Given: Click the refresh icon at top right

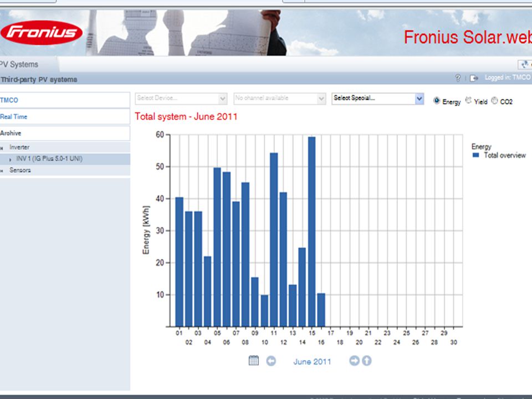Looking at the screenshot, I should (x=525, y=64).
